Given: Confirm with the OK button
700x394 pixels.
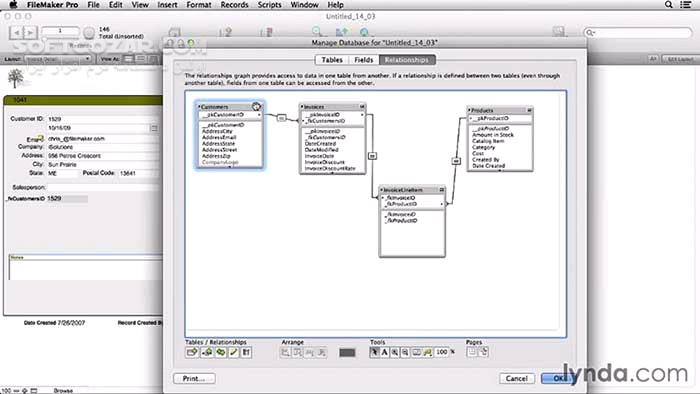Looking at the screenshot, I should (x=559, y=378).
